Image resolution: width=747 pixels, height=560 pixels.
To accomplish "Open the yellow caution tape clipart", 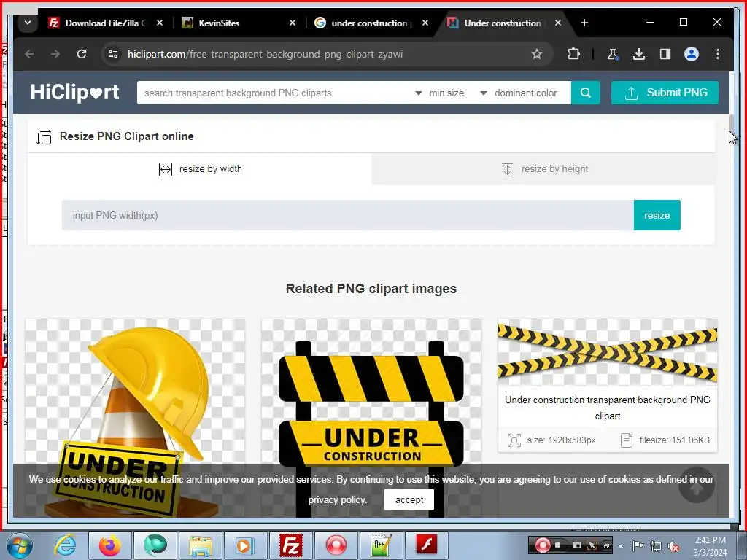I will pos(608,352).
